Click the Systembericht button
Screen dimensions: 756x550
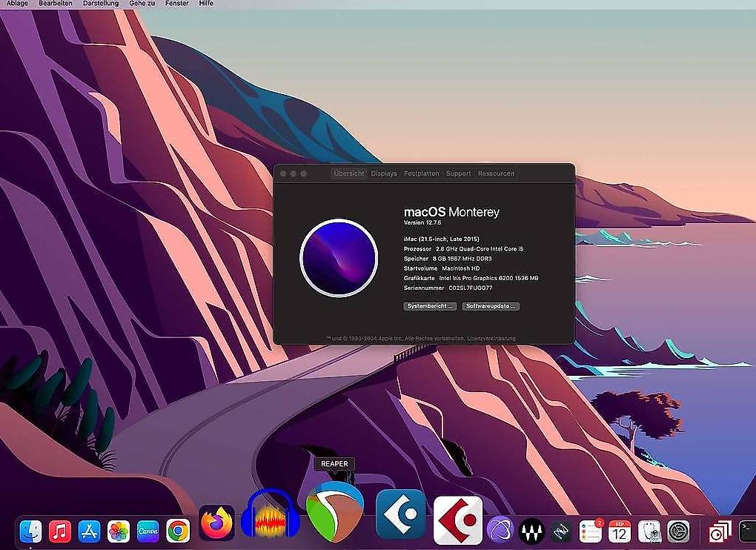click(430, 306)
